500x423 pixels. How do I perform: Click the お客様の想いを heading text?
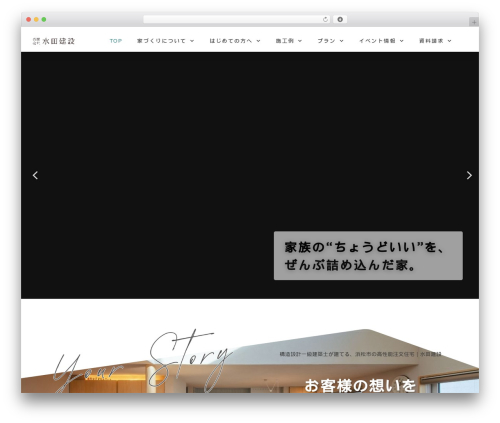point(360,386)
